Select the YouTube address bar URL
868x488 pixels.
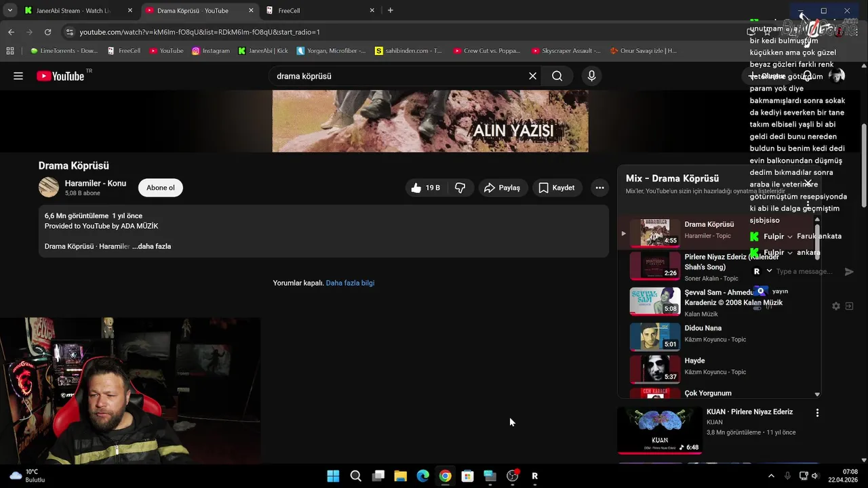point(199,32)
